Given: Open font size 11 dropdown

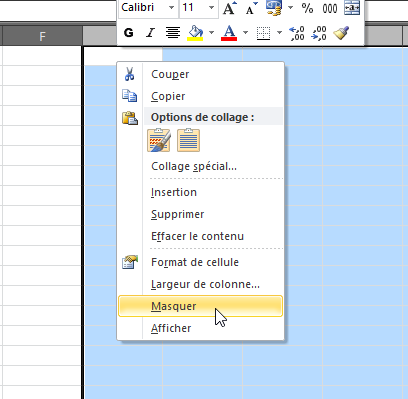Looking at the screenshot, I should click(x=211, y=7).
